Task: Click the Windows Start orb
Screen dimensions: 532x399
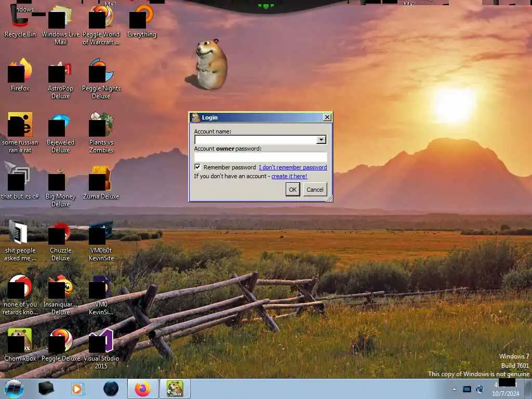Action: pos(14,389)
